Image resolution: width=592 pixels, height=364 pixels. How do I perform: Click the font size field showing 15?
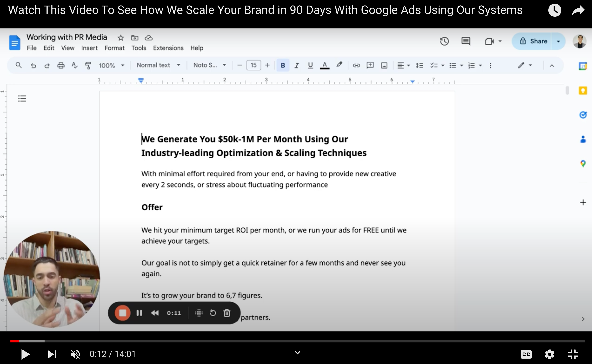[x=254, y=65]
